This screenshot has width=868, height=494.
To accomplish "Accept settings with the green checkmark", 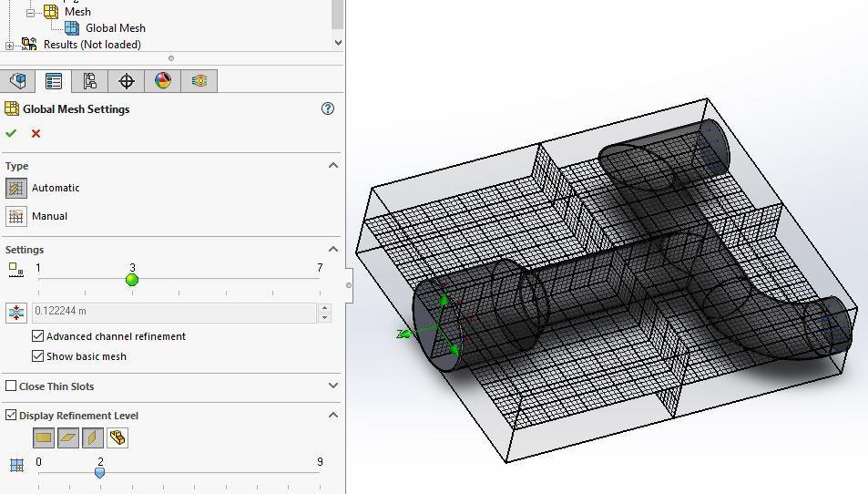I will coord(11,133).
